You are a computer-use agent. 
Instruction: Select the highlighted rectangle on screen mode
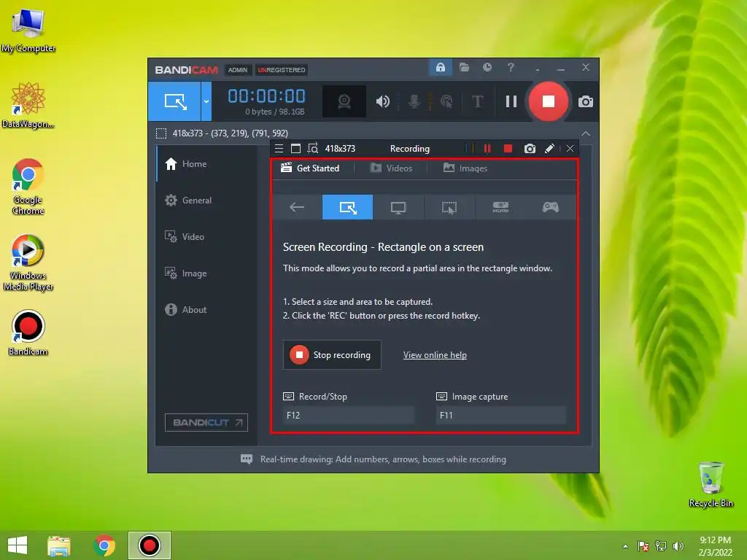pyautogui.click(x=347, y=207)
